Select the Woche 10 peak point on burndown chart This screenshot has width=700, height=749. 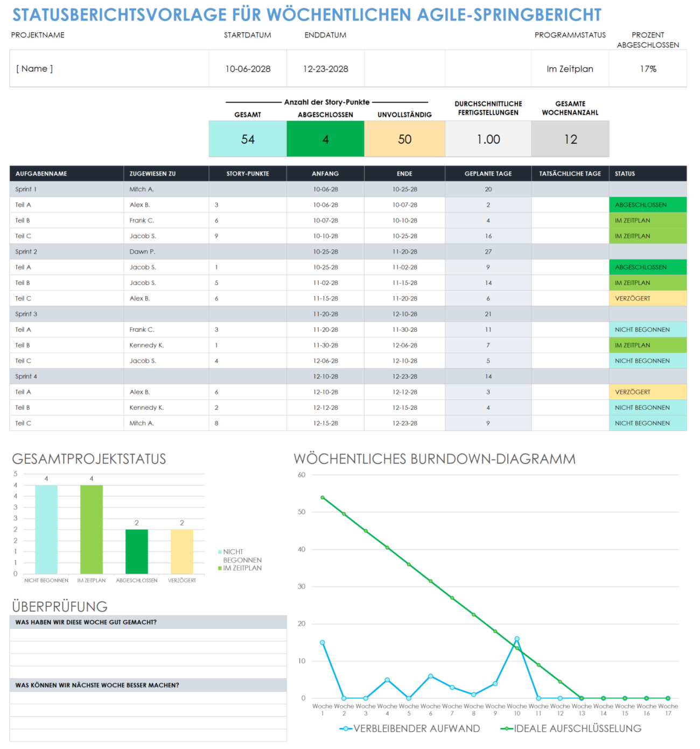(x=516, y=640)
